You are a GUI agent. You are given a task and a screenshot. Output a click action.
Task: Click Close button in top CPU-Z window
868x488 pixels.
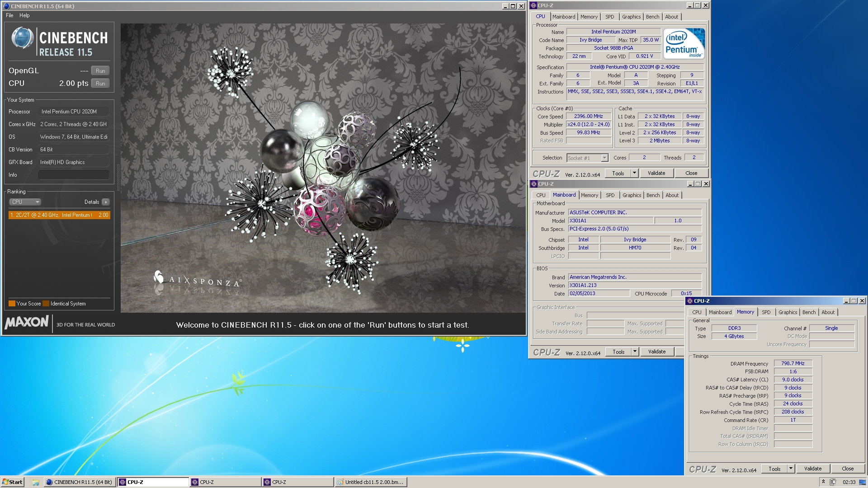(691, 173)
